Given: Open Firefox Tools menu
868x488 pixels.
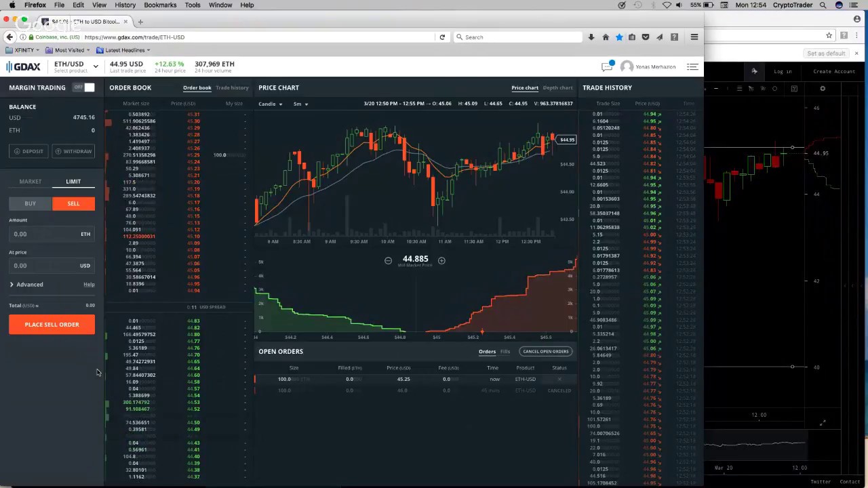Looking at the screenshot, I should (x=193, y=5).
